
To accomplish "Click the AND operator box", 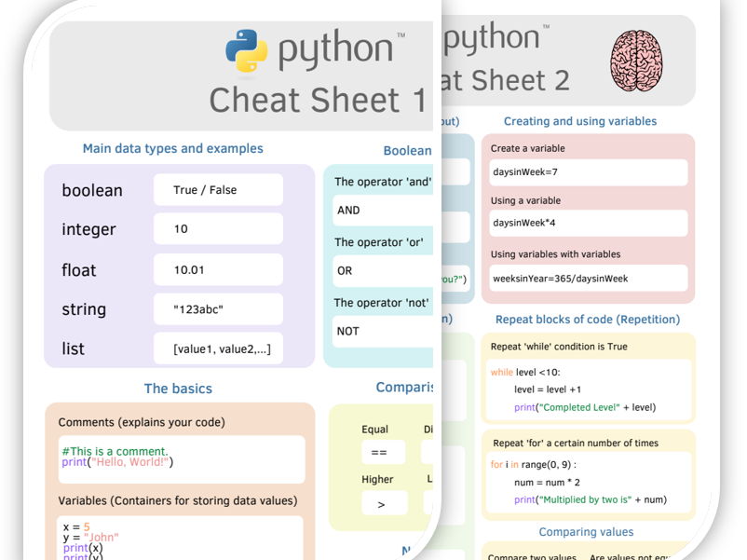I will pyautogui.click(x=384, y=211).
